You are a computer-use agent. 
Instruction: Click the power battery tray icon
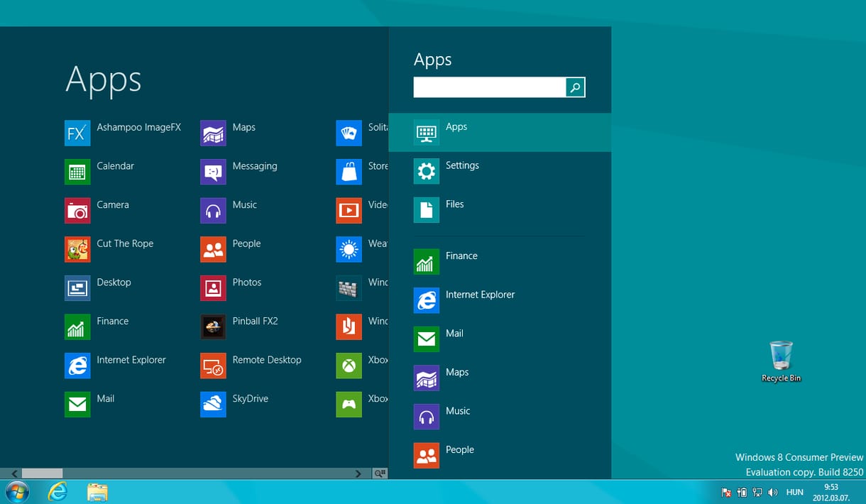pos(742,493)
